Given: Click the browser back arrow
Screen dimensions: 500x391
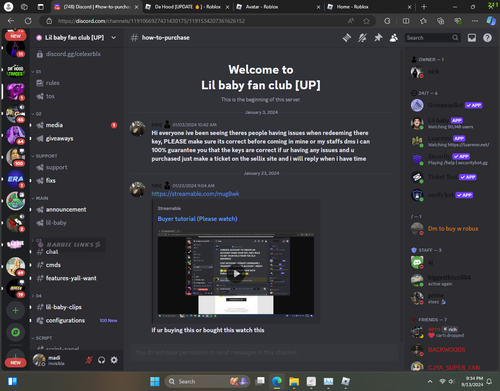Looking at the screenshot, I should (11, 21).
